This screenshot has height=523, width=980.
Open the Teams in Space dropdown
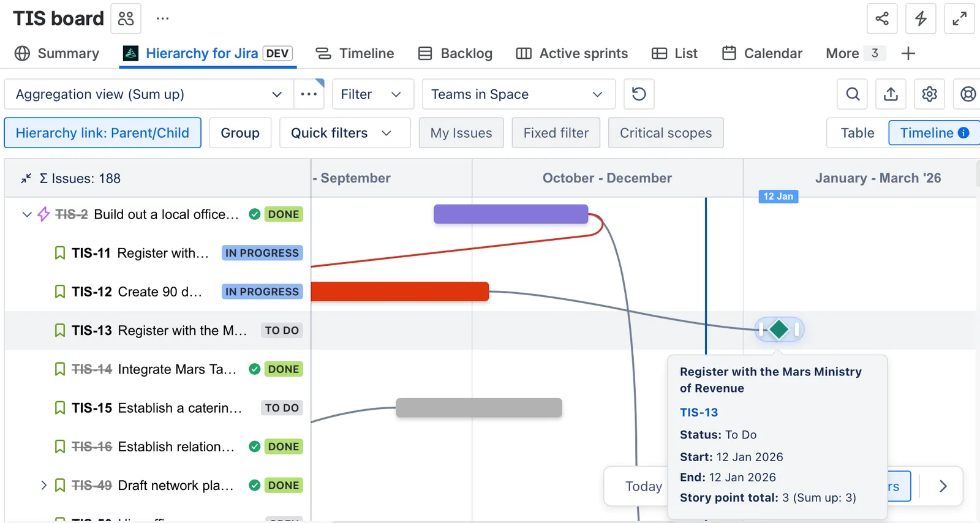[519, 94]
